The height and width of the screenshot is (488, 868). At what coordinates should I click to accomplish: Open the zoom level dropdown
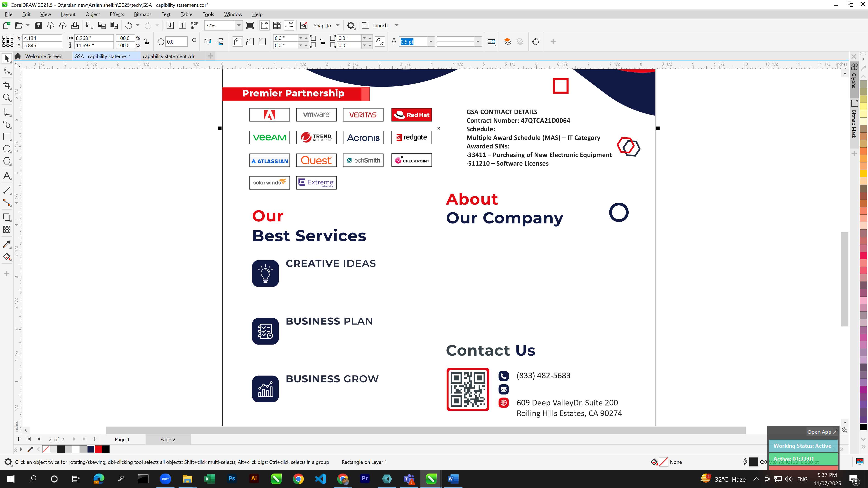point(239,25)
